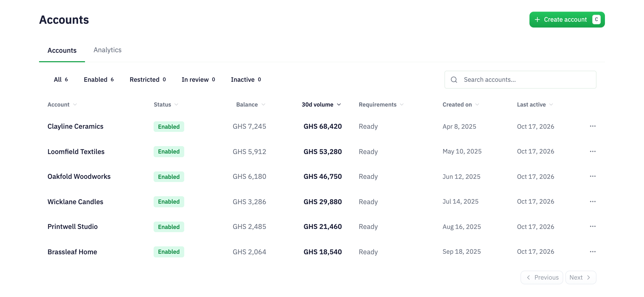Screen dimensions: 644x297
Task: Open more options for Clayline Ceramics
Action: pyautogui.click(x=593, y=126)
